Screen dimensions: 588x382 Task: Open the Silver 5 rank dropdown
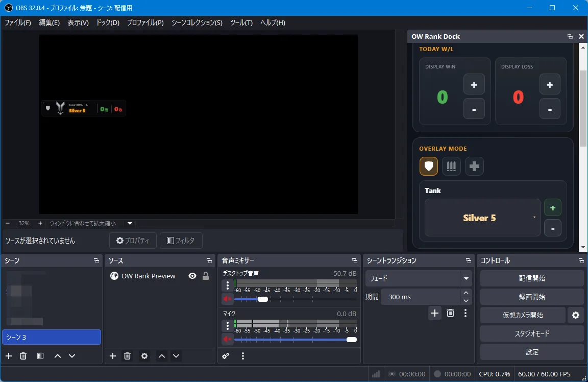pyautogui.click(x=483, y=218)
